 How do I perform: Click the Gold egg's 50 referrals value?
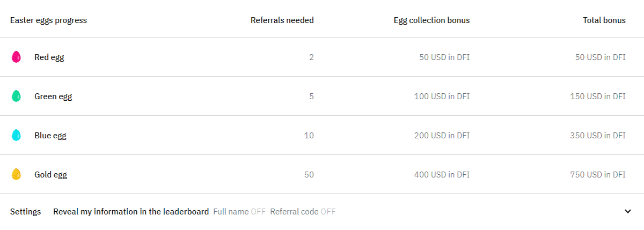(309, 174)
